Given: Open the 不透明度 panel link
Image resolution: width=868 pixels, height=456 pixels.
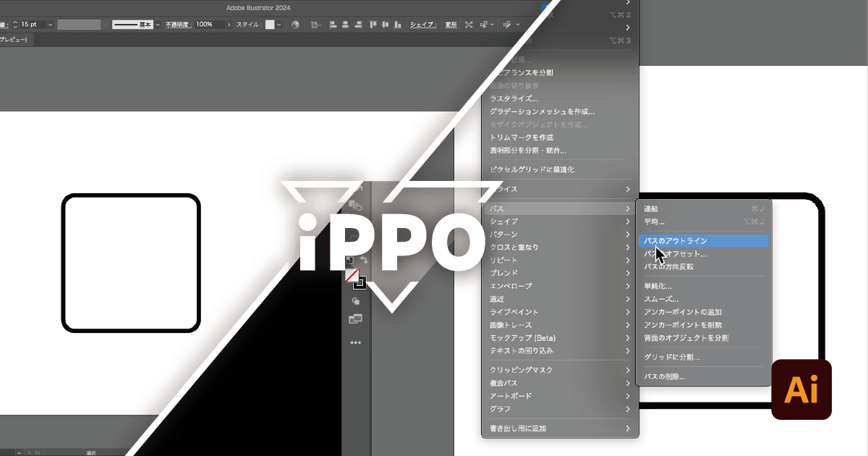Looking at the screenshot, I should (x=178, y=25).
